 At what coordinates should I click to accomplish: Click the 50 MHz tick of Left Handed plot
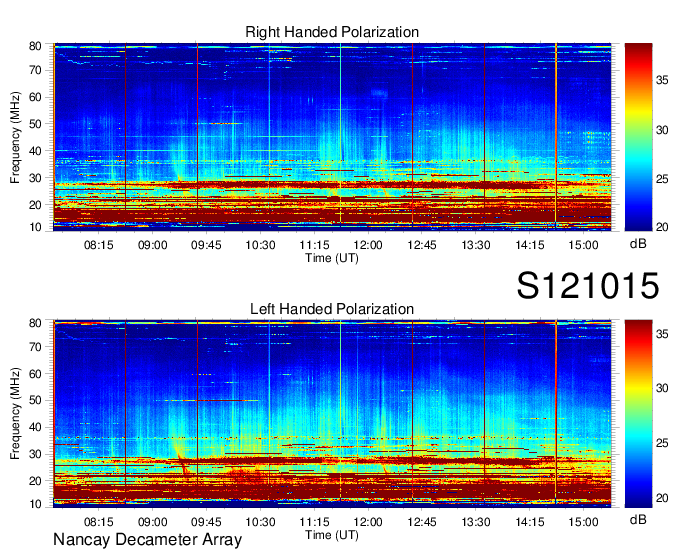35,401
